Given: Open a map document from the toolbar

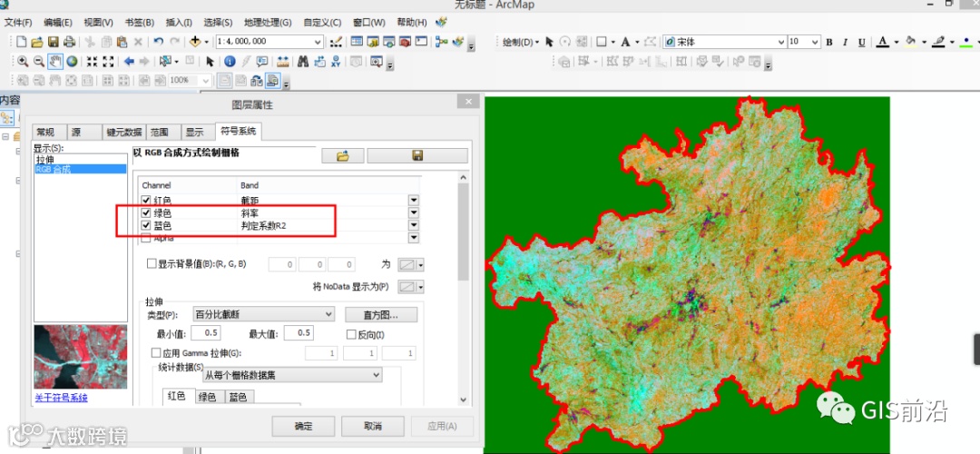Looking at the screenshot, I should coord(37,42).
